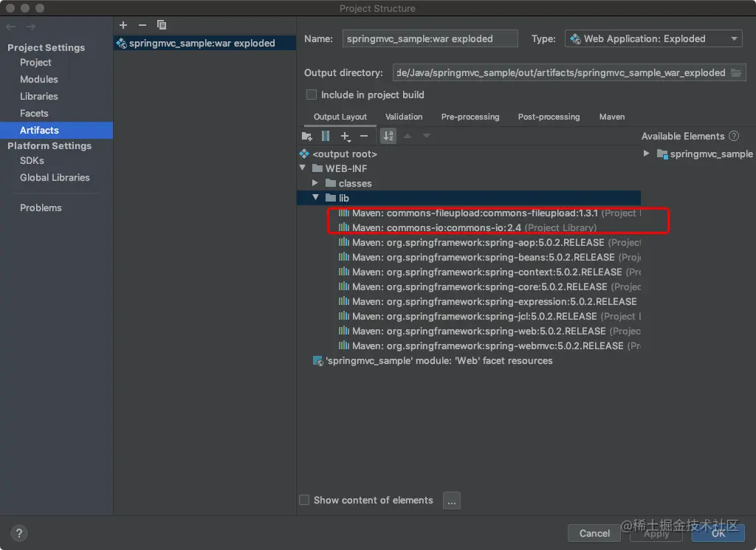Select the spring-core:5.0.2.RELEASE library row

click(x=489, y=286)
